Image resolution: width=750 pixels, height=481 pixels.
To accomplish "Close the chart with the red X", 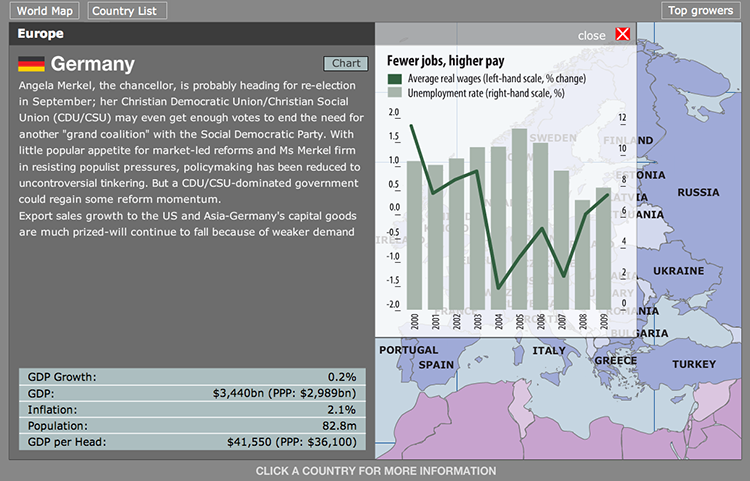I will 623,34.
